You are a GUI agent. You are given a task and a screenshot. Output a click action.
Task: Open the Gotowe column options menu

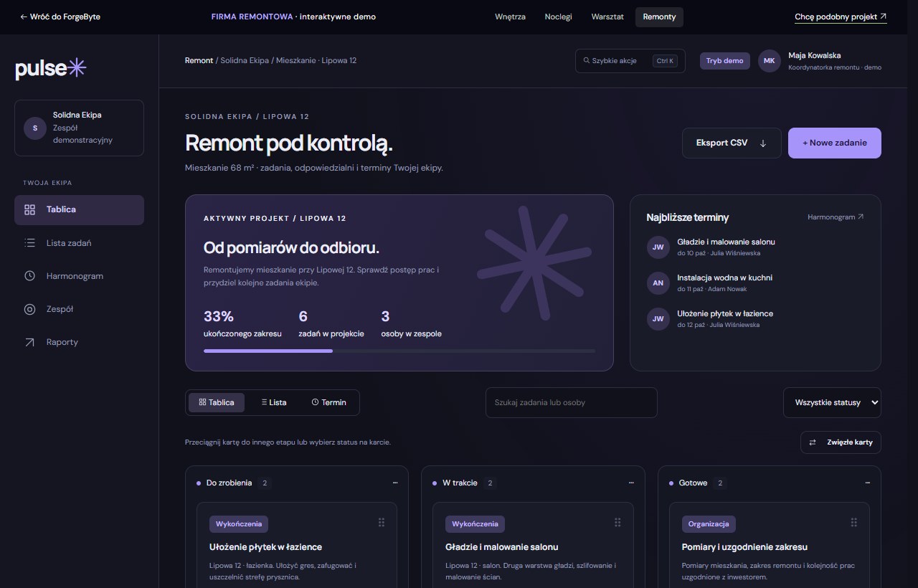868,483
